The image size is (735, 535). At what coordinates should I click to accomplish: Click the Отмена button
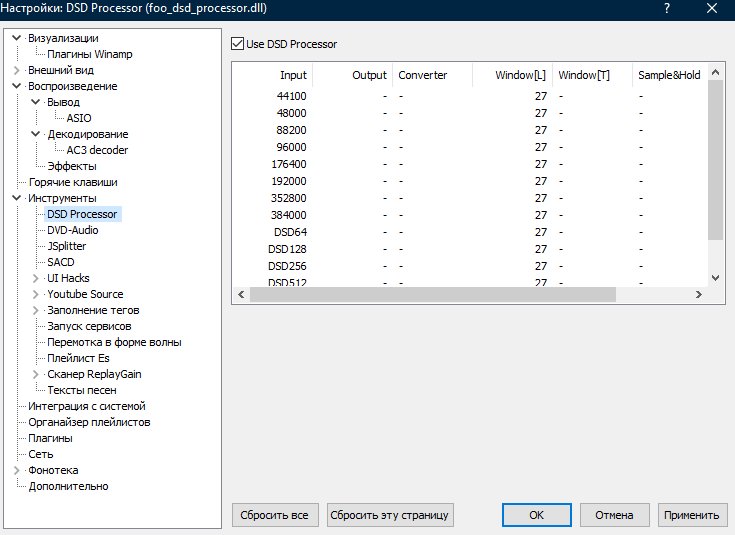[x=614, y=515]
